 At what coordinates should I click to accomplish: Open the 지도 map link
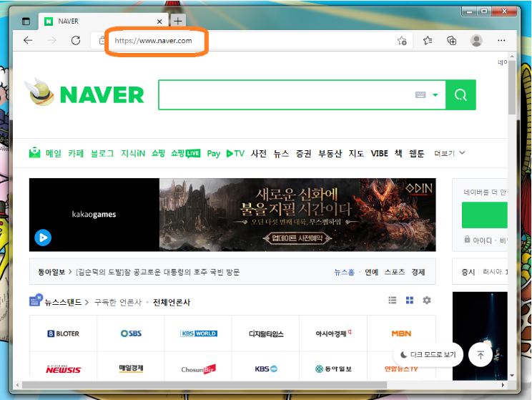coord(356,153)
